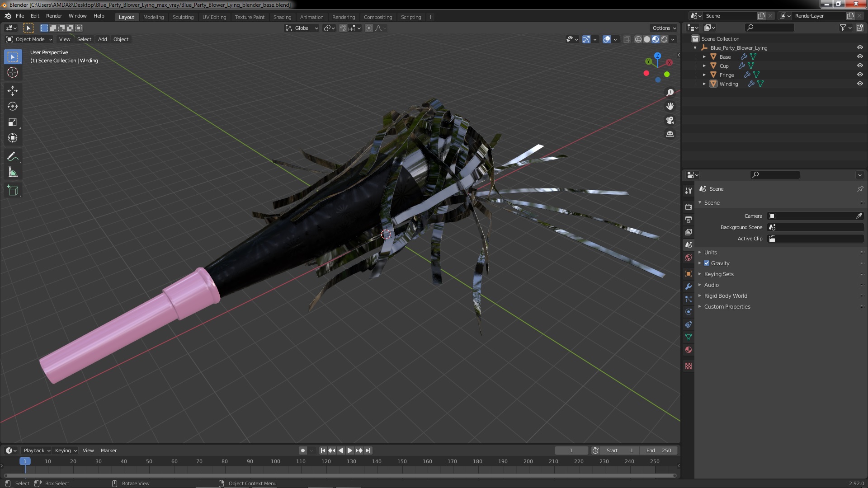Open the Render properties tab
The height and width of the screenshot is (488, 868).
(x=689, y=206)
